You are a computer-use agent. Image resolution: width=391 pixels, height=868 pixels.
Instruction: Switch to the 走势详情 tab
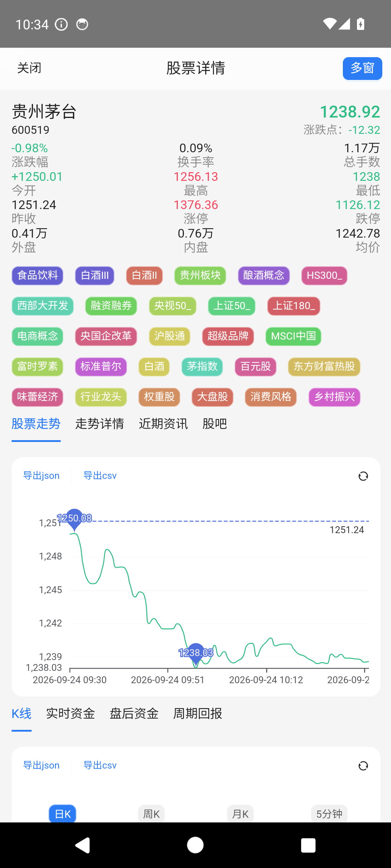tap(100, 424)
